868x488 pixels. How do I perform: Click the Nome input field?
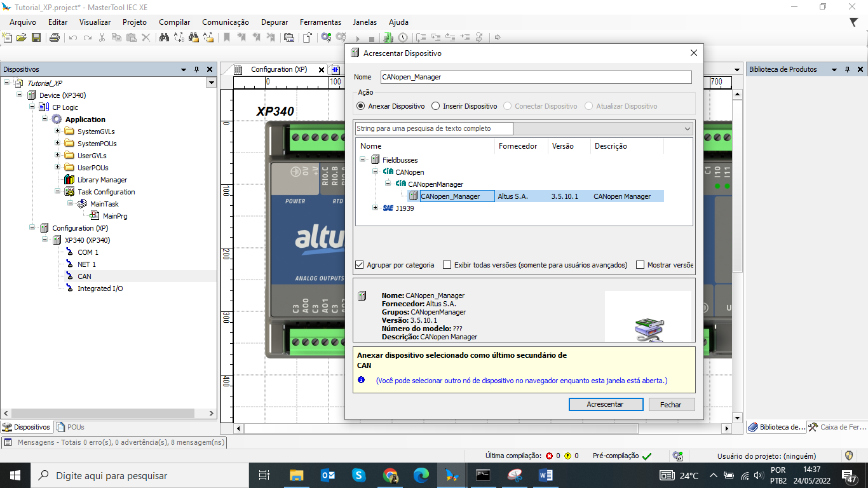point(535,77)
